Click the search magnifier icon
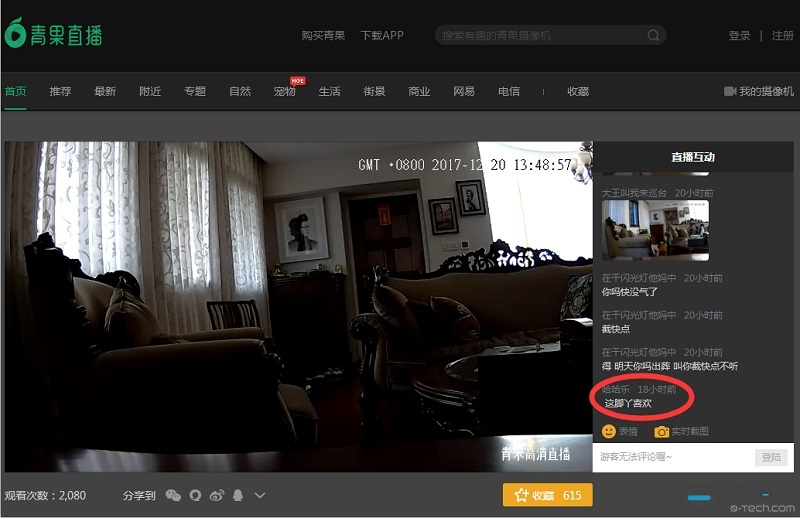This screenshot has width=800, height=518. tap(653, 35)
